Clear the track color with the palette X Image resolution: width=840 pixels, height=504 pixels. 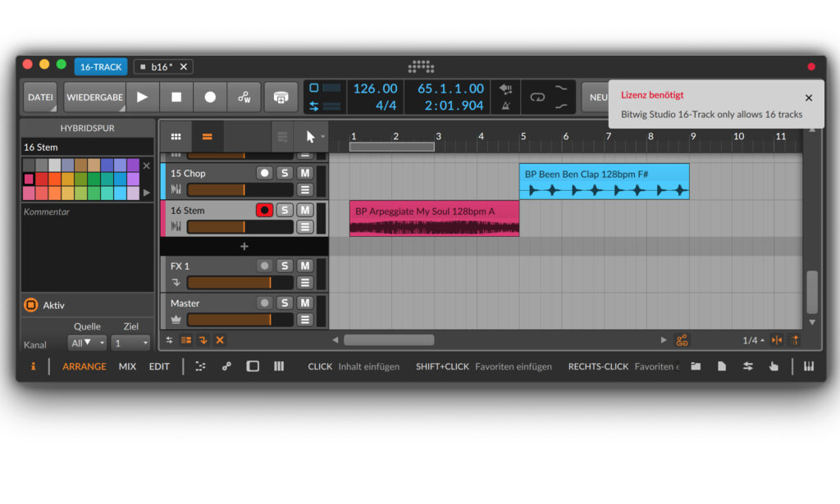tap(146, 166)
